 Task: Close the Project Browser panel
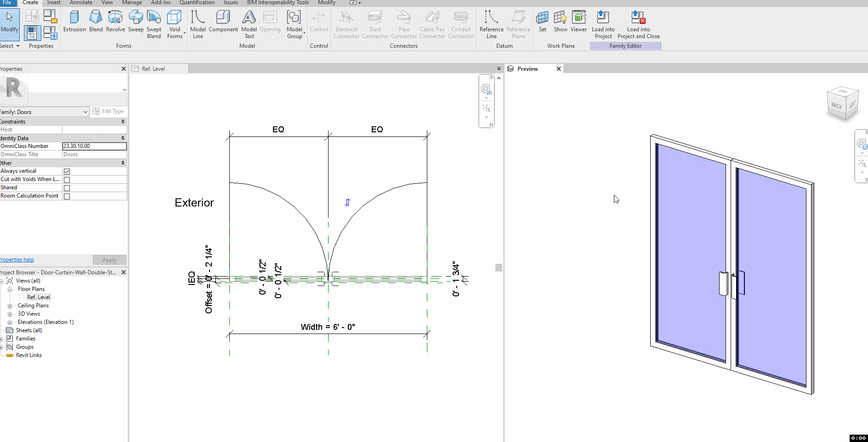tap(123, 272)
